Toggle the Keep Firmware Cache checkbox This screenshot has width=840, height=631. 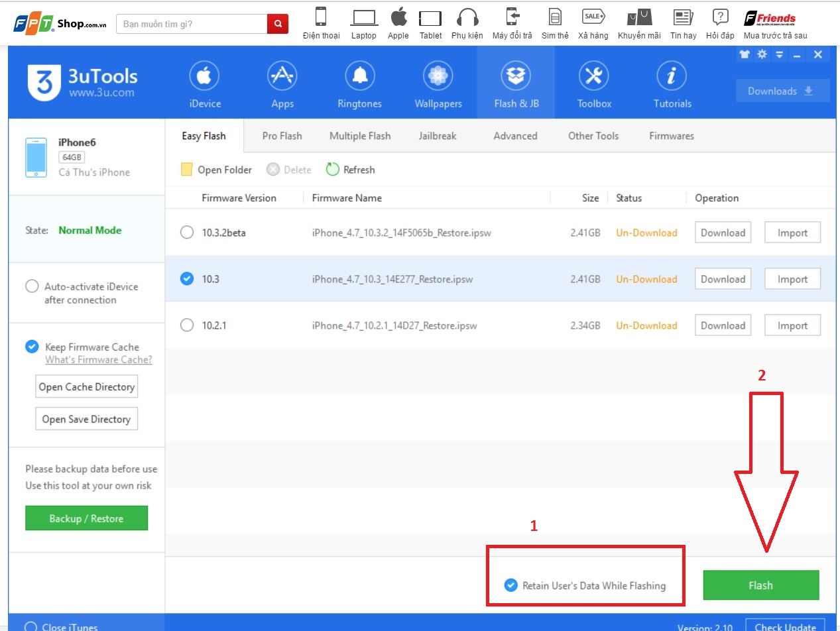point(32,347)
